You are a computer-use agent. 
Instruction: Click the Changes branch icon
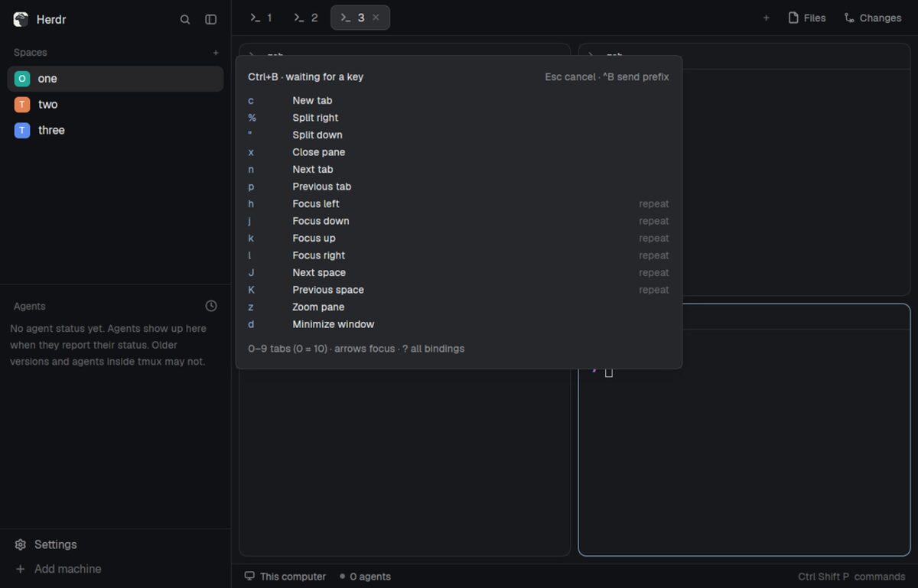tap(849, 18)
